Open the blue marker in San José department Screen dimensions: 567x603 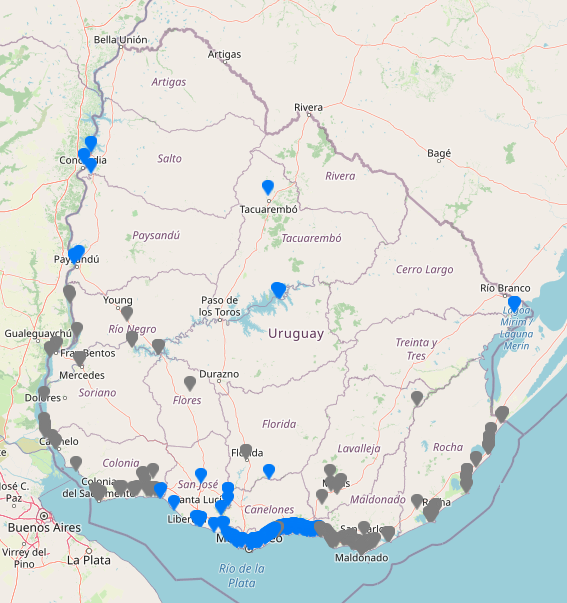(201, 476)
